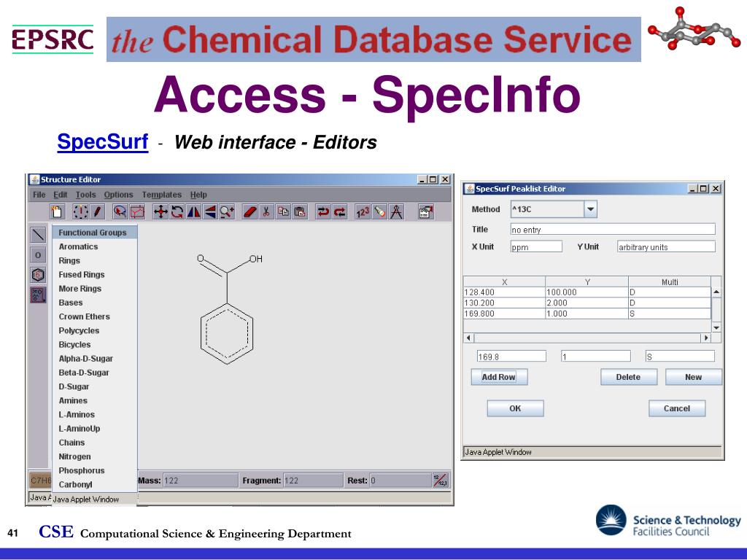
Task: Click the Undo arrow icon
Action: point(323,211)
